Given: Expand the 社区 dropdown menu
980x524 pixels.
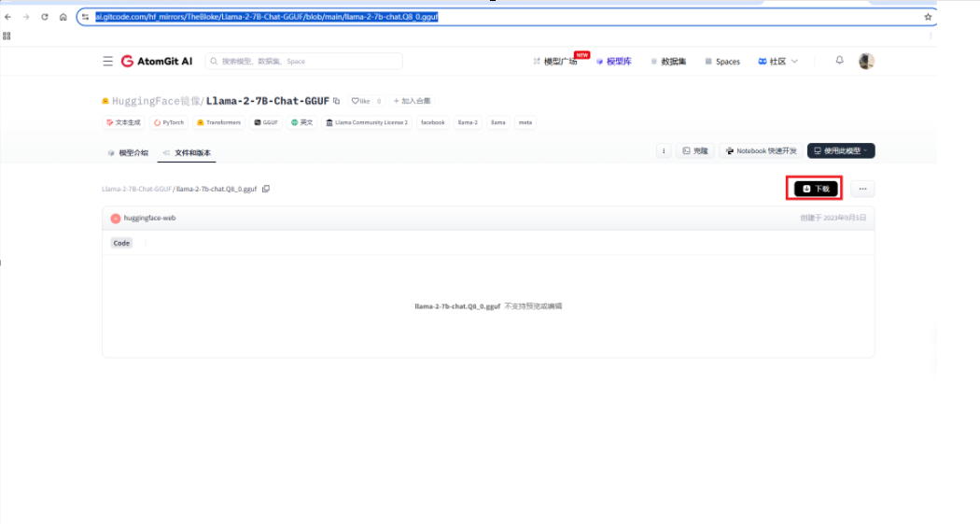Looking at the screenshot, I should (777, 62).
